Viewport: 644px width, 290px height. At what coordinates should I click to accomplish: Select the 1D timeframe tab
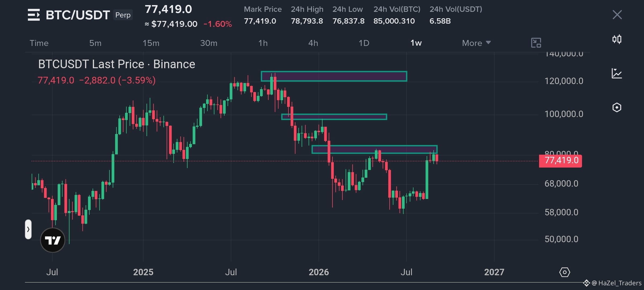[364, 43]
